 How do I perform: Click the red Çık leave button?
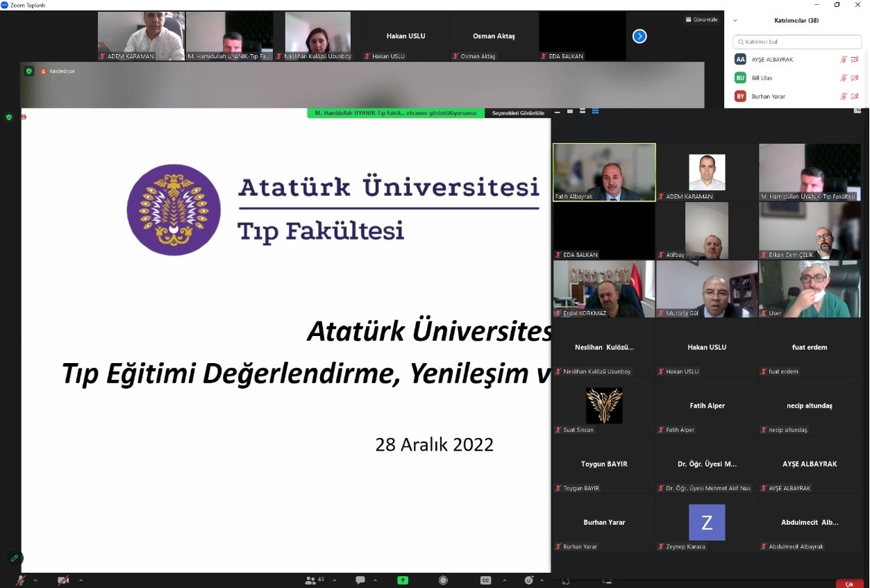(x=849, y=584)
